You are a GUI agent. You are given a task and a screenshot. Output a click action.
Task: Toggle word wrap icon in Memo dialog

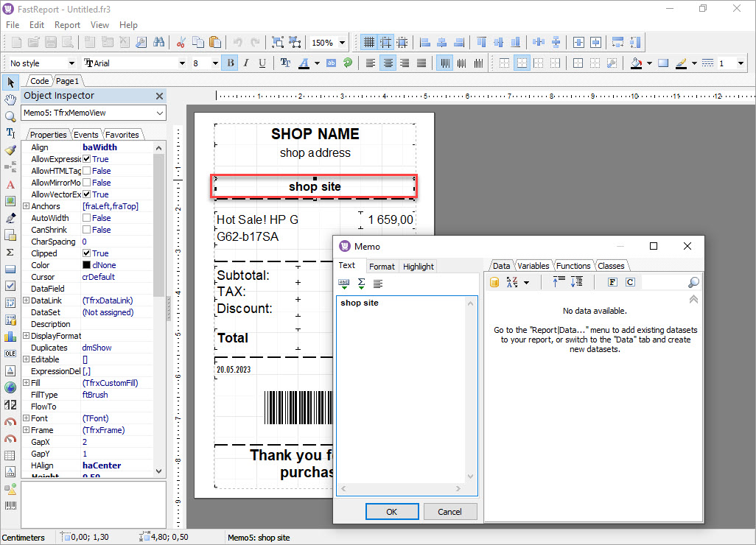(x=378, y=284)
